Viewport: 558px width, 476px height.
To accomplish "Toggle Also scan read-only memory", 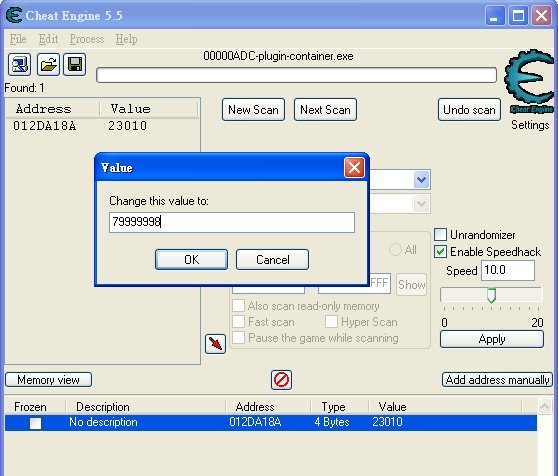I will point(238,306).
